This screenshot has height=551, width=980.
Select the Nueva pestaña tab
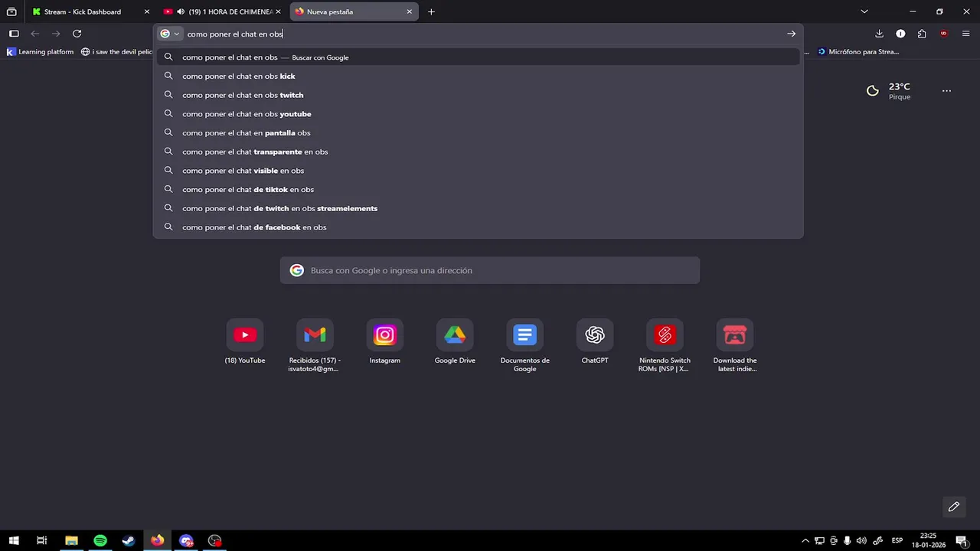click(x=354, y=11)
